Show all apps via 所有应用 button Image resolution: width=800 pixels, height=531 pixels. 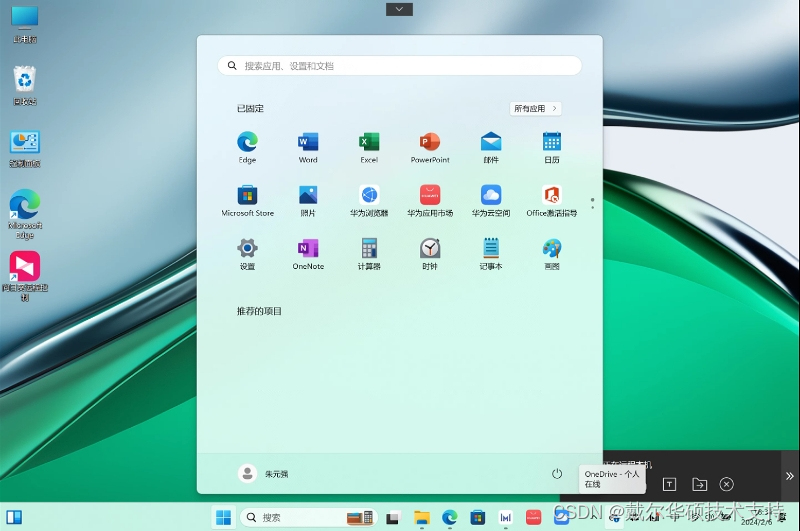pyautogui.click(x=535, y=109)
